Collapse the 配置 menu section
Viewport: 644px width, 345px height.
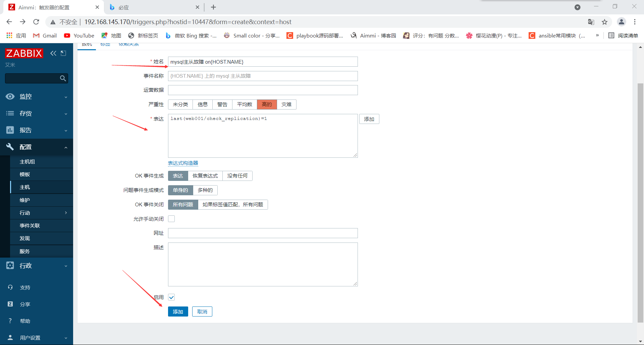(66, 147)
